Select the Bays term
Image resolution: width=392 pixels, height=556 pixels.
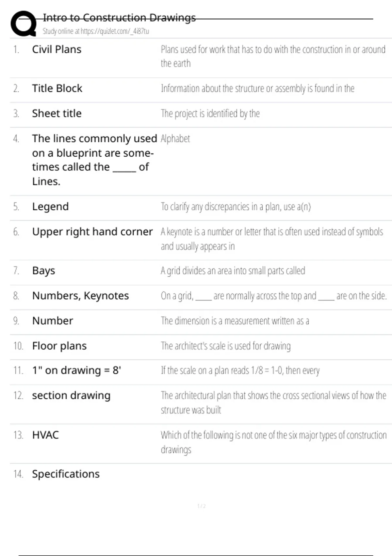point(43,271)
